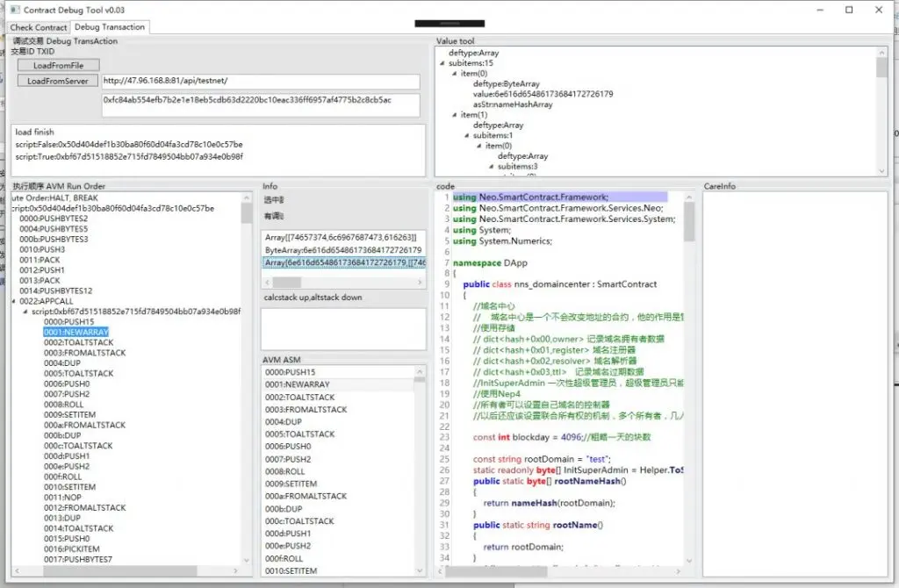Viewport: 899px width, 588px height.
Task: Select 0000:PUSHBYTES2 in run order
Action: pos(54,219)
